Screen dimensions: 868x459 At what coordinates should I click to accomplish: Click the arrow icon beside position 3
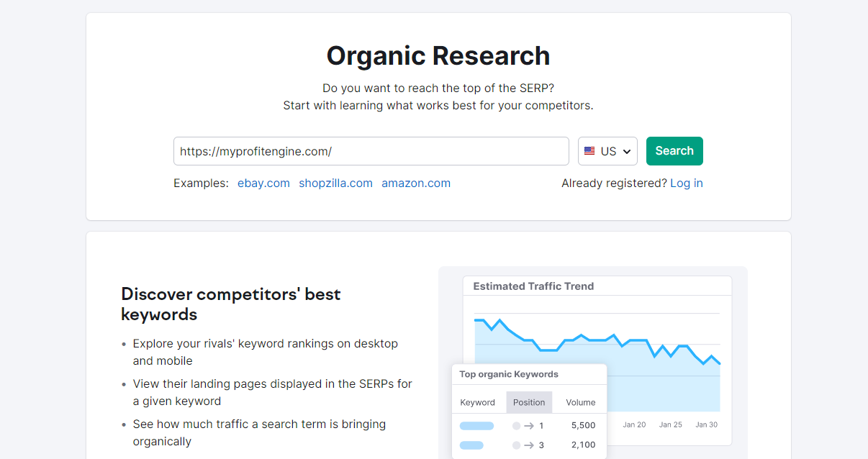(528, 445)
